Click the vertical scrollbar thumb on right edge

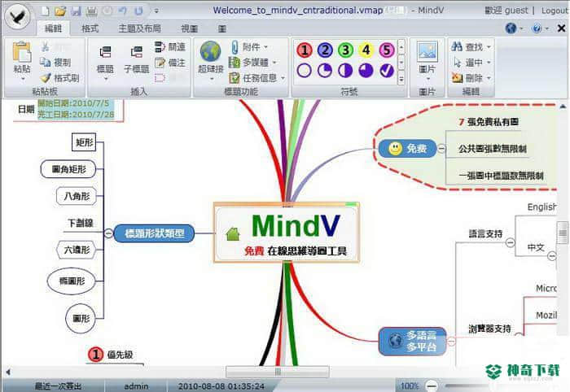pos(563,233)
